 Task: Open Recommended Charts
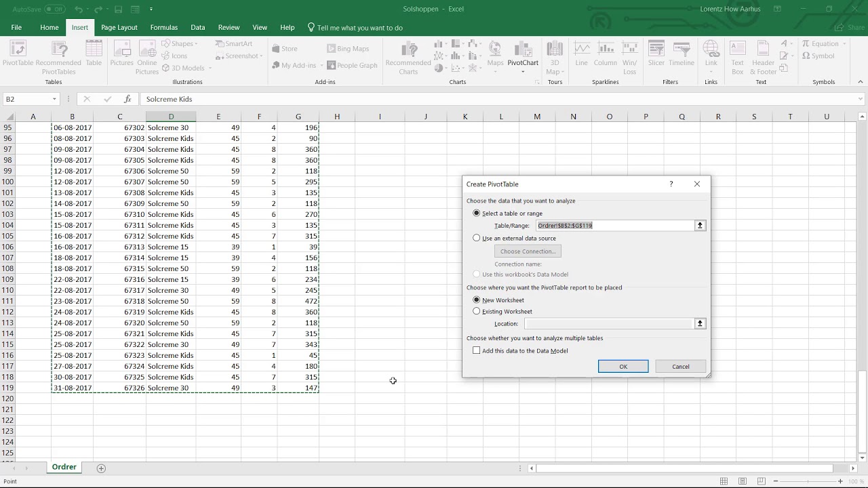point(408,57)
